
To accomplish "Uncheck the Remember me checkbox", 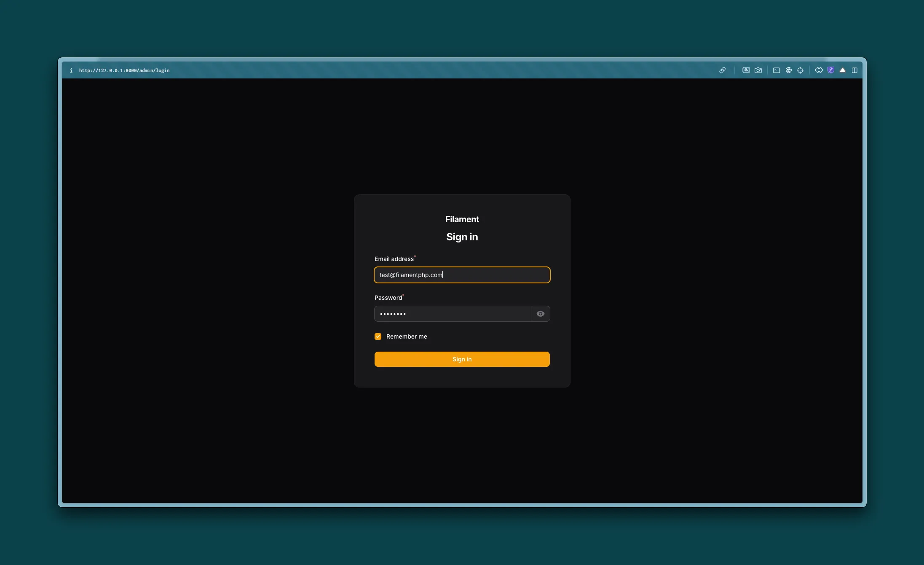I will [378, 336].
